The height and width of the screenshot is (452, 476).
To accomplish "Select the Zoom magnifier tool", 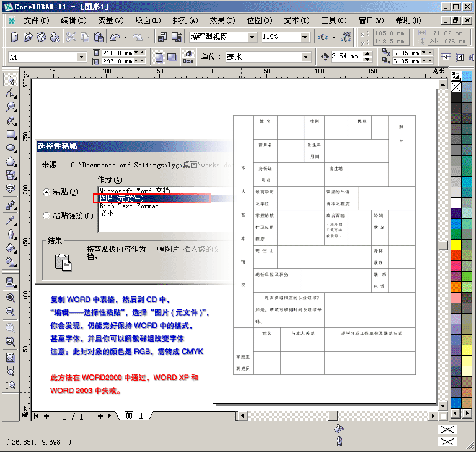I will (11, 107).
